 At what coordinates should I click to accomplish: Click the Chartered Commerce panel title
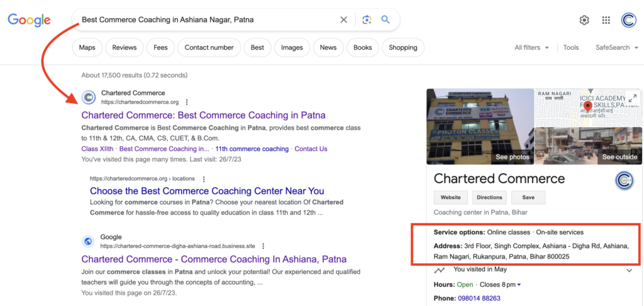(499, 179)
